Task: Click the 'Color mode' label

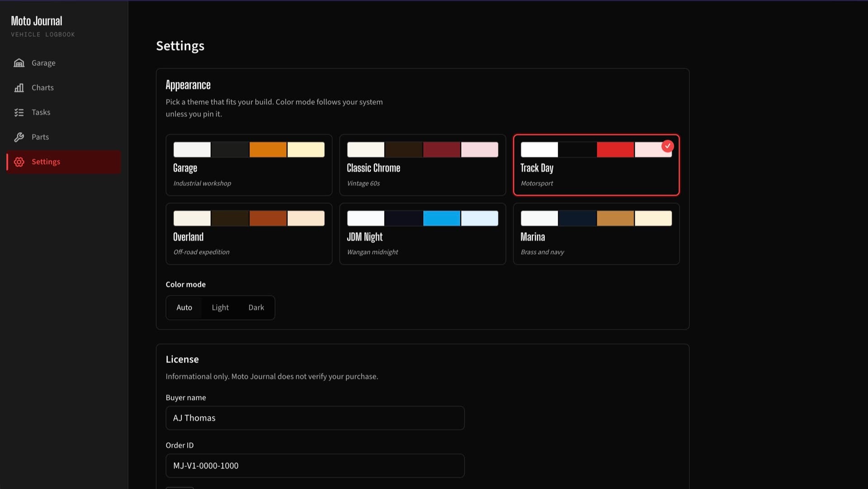Action: [185, 284]
